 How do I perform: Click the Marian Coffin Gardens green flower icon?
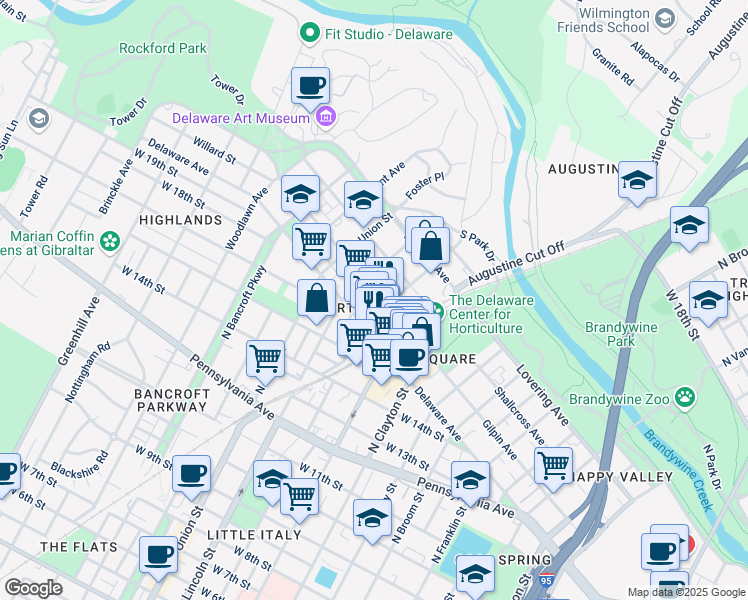[x=110, y=241]
